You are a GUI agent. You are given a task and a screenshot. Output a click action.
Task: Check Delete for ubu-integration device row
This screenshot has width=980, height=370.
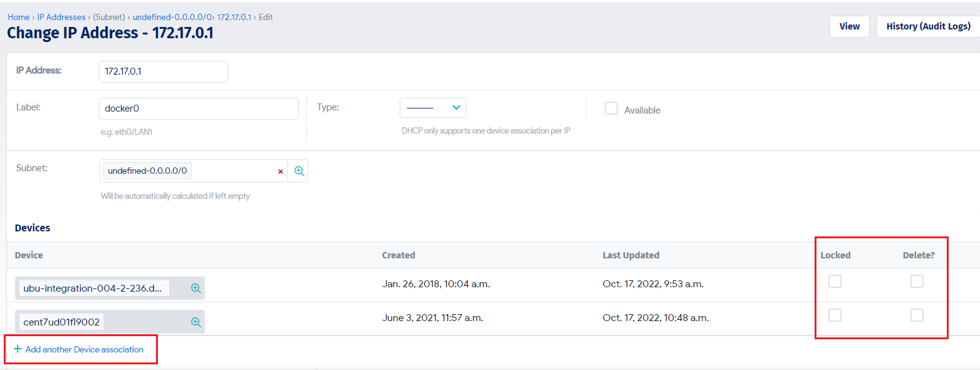[x=917, y=282]
